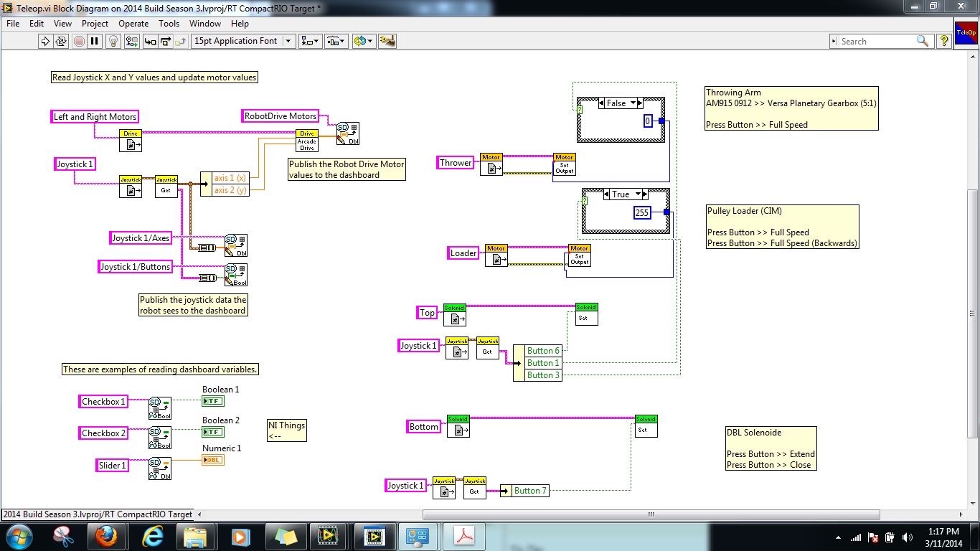
Task: Open the Operate menu
Action: click(133, 24)
